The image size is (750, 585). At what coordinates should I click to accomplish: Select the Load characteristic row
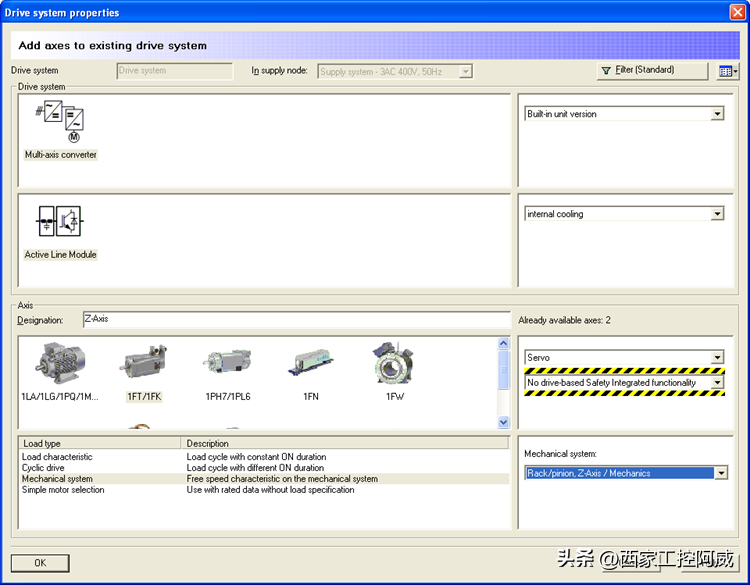point(57,457)
